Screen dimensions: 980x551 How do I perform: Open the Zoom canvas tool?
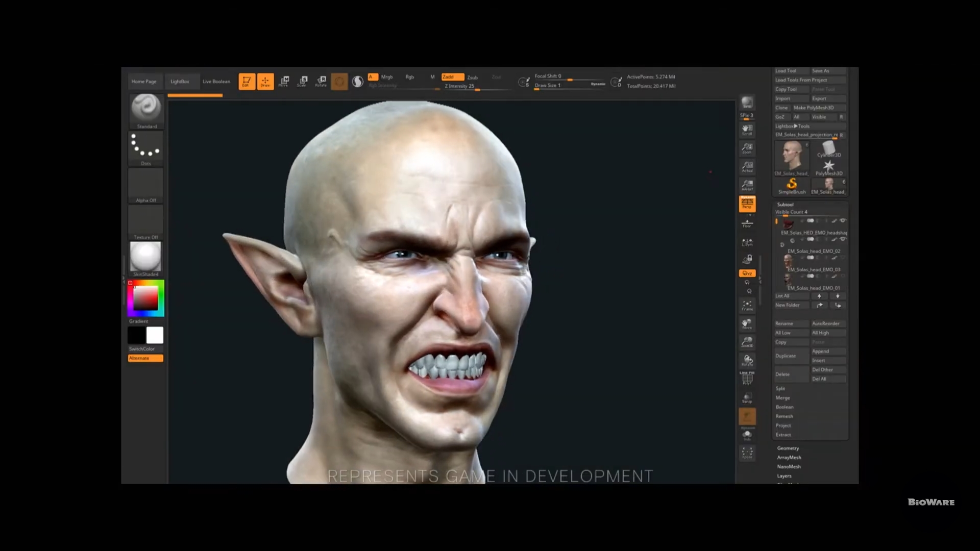[x=747, y=148]
